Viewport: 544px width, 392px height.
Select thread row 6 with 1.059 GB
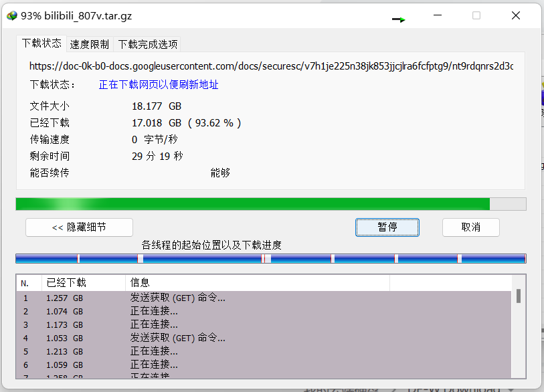tap(264, 365)
